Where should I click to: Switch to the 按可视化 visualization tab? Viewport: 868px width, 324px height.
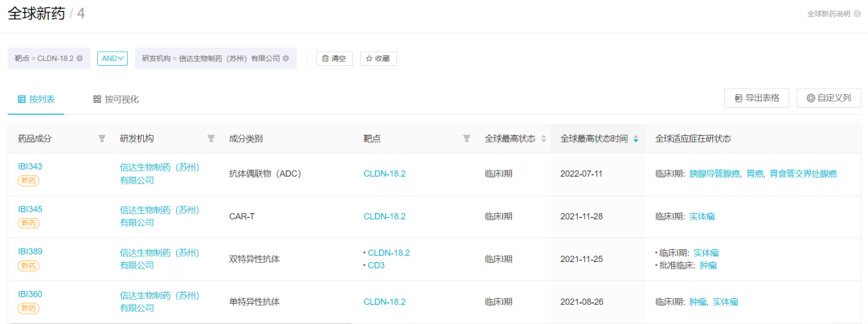pos(116,99)
